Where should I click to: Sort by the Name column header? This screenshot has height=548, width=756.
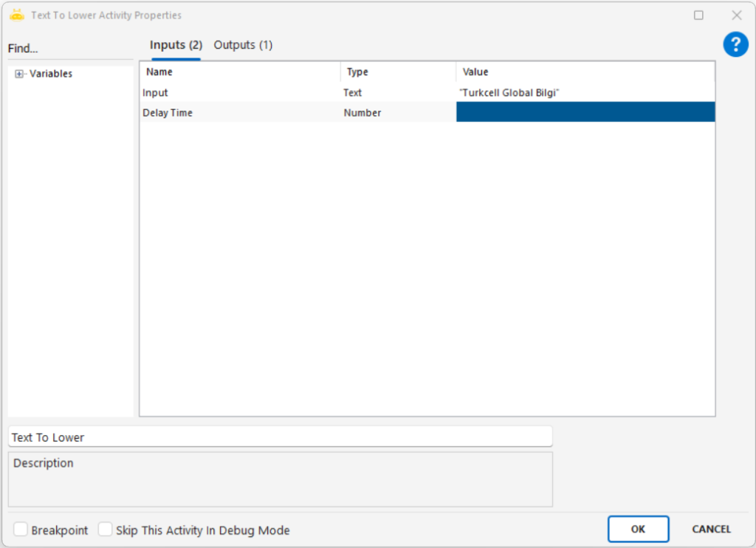coord(239,72)
